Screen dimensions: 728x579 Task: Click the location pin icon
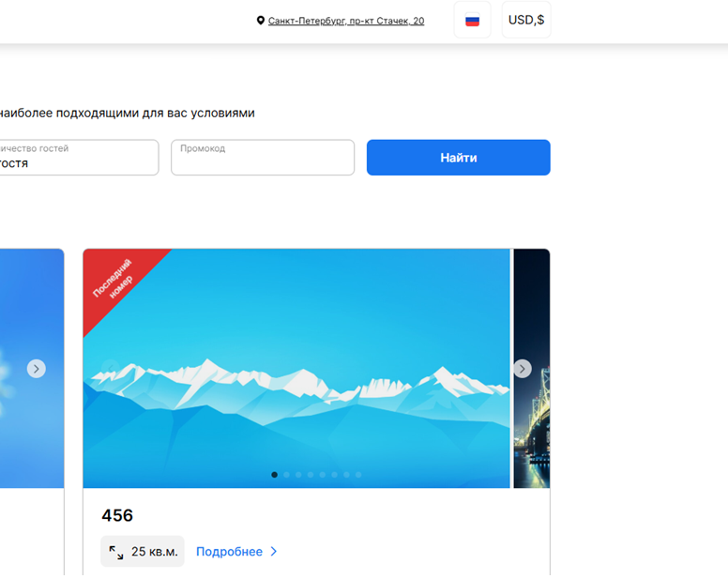[x=261, y=21]
